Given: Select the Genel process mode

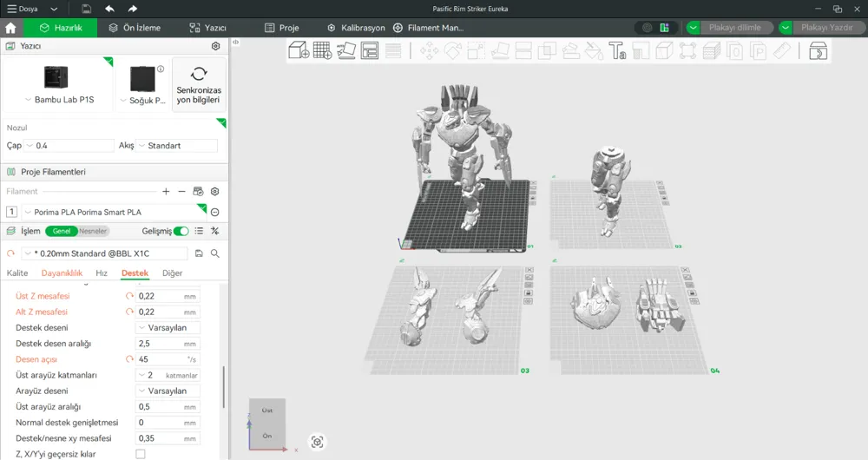Looking at the screenshot, I should coord(62,231).
